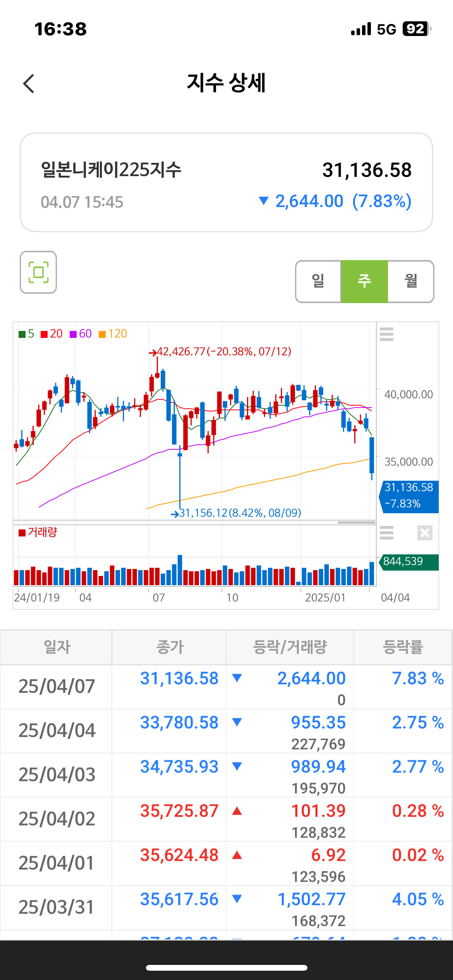This screenshot has width=453, height=980.
Task: Tap volume figure 227,769
Action: [318, 744]
